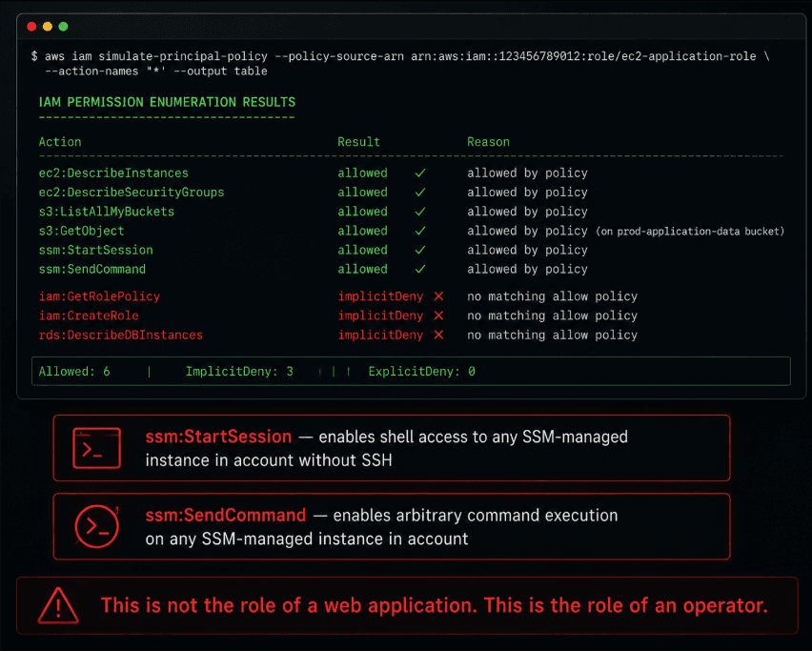Click the circular prompt icon beside ssm:SendCommand

point(97,527)
